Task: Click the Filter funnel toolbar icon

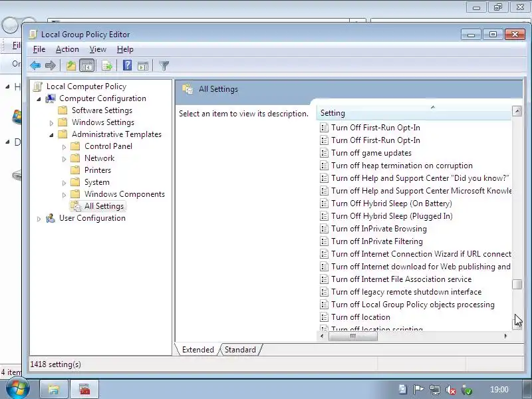Action: point(164,65)
